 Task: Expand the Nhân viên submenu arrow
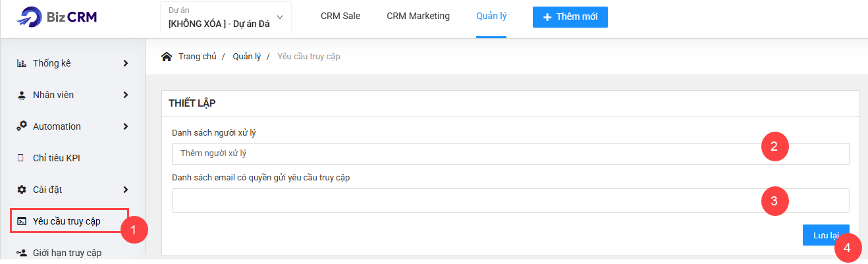pyautogui.click(x=125, y=95)
